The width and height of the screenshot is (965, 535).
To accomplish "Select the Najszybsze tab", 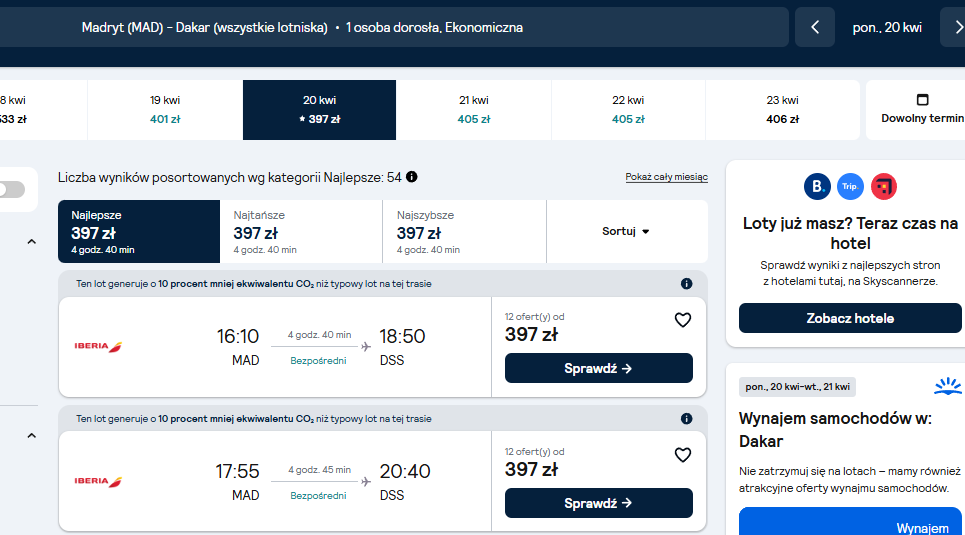I will (465, 231).
